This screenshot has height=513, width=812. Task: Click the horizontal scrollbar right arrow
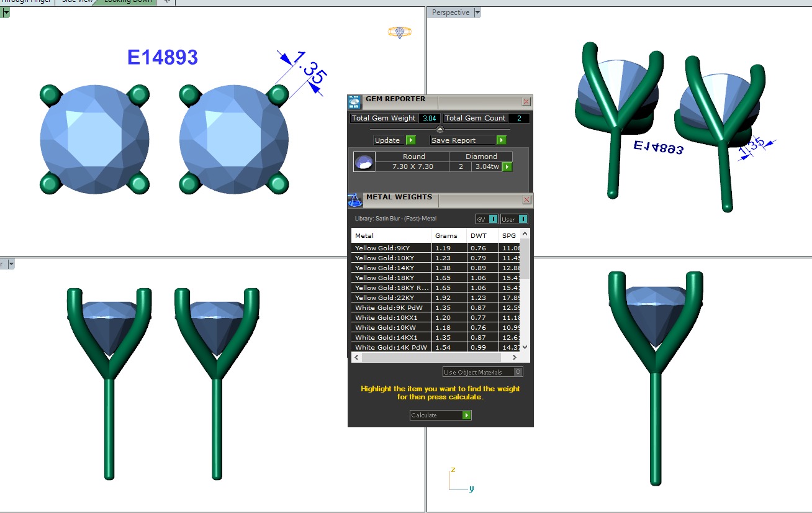point(514,358)
